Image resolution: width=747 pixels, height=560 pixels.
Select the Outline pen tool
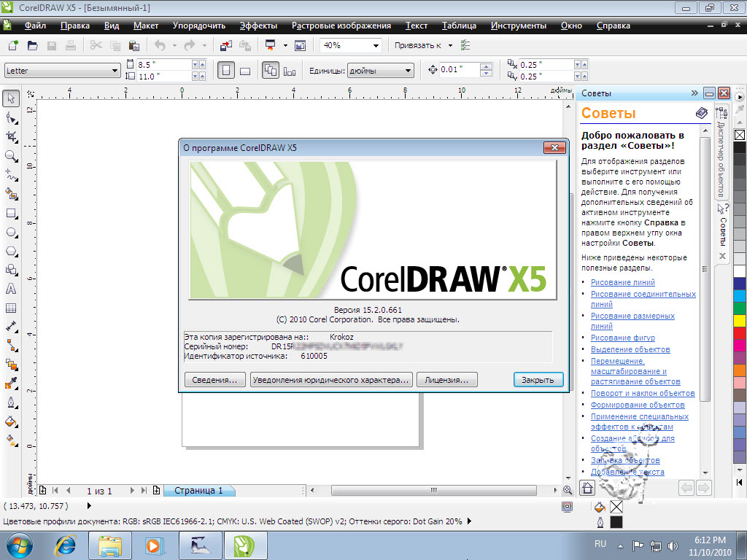tap(11, 402)
